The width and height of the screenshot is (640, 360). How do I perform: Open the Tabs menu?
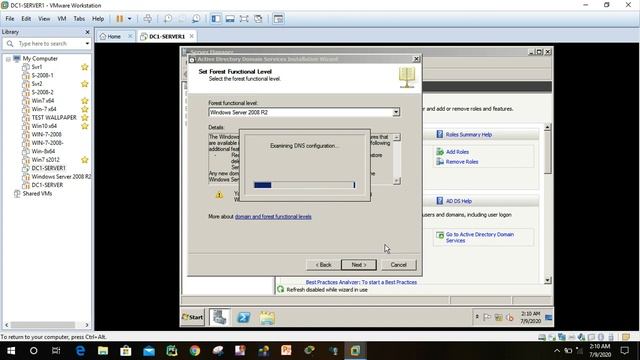(x=79, y=19)
